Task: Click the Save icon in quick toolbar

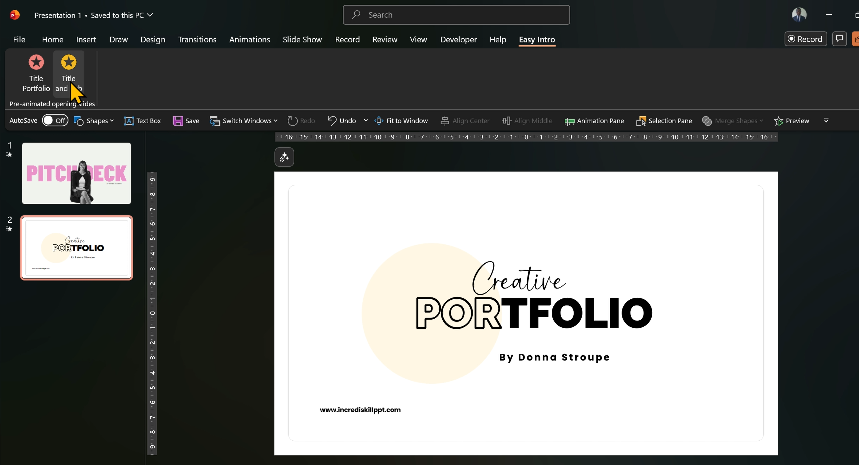Action: pos(178,120)
